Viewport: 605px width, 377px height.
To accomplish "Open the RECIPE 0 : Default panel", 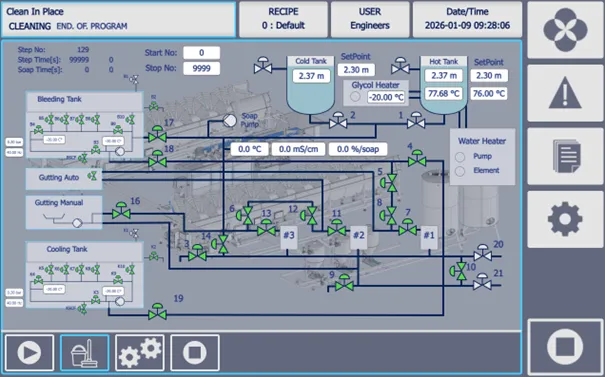I will point(283,19).
